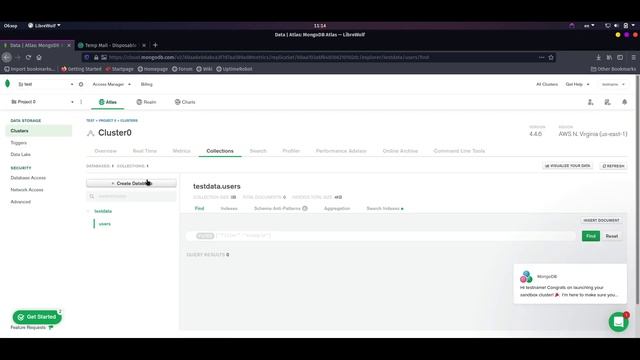Open the organization selector dropdown

tap(46, 84)
